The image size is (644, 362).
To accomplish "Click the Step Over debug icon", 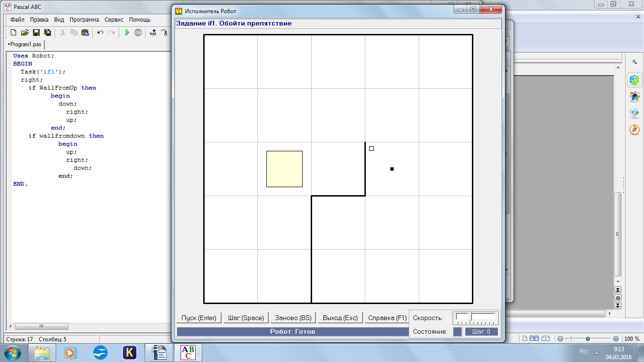I will point(164,33).
